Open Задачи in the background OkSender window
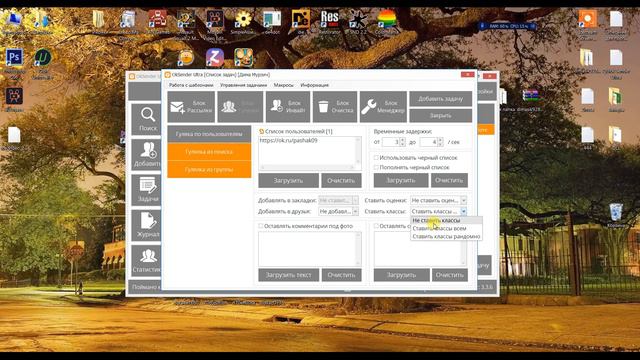 (147, 190)
